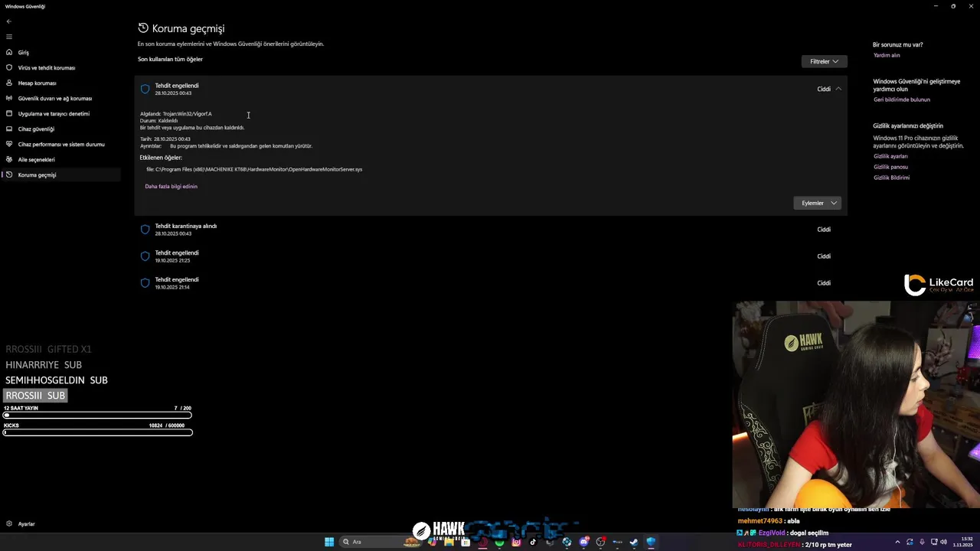Show hidden system tray icons
The height and width of the screenshot is (551, 980).
pos(897,542)
